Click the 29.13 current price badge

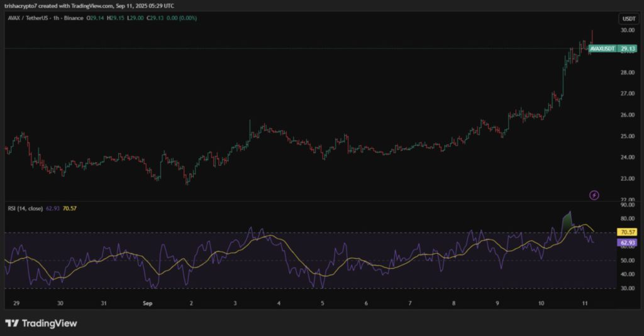[x=628, y=48]
